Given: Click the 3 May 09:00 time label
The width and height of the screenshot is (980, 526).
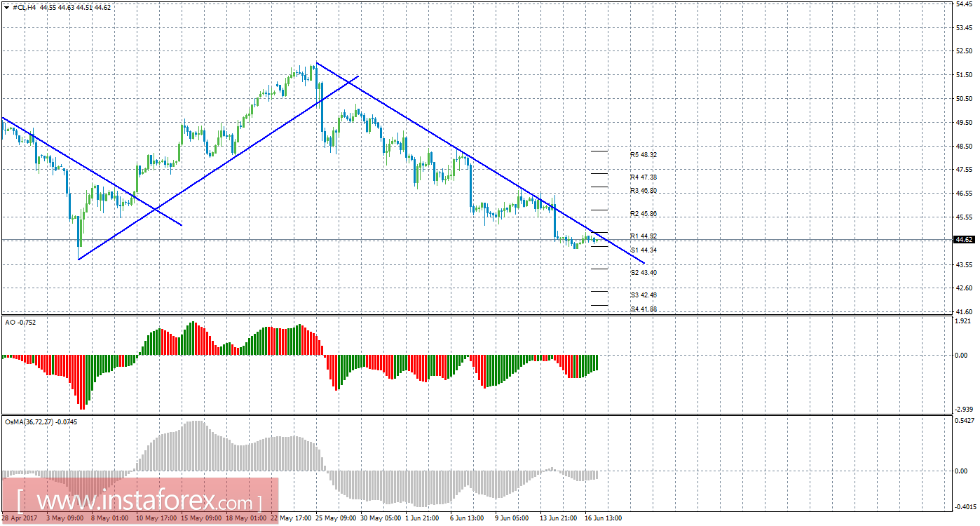Looking at the screenshot, I should (x=65, y=519).
